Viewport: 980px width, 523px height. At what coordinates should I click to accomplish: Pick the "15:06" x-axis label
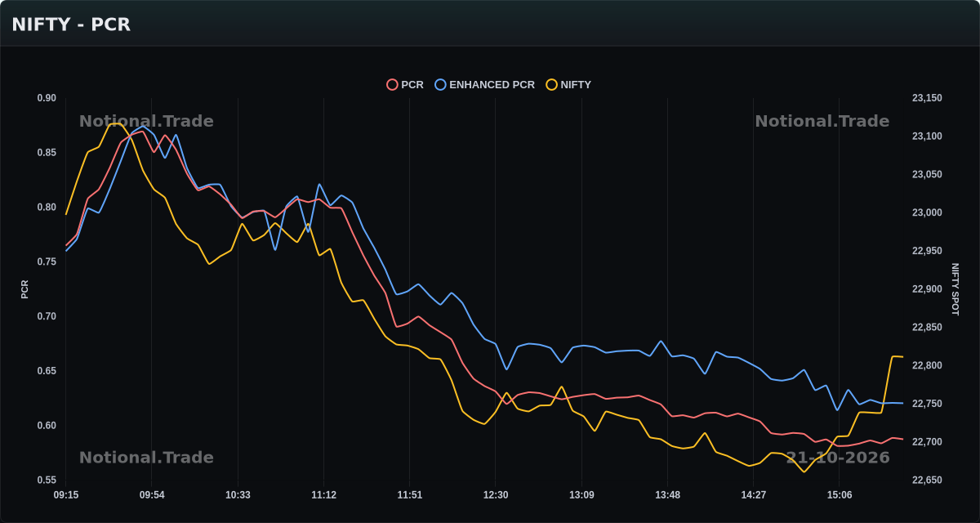pyautogui.click(x=840, y=495)
